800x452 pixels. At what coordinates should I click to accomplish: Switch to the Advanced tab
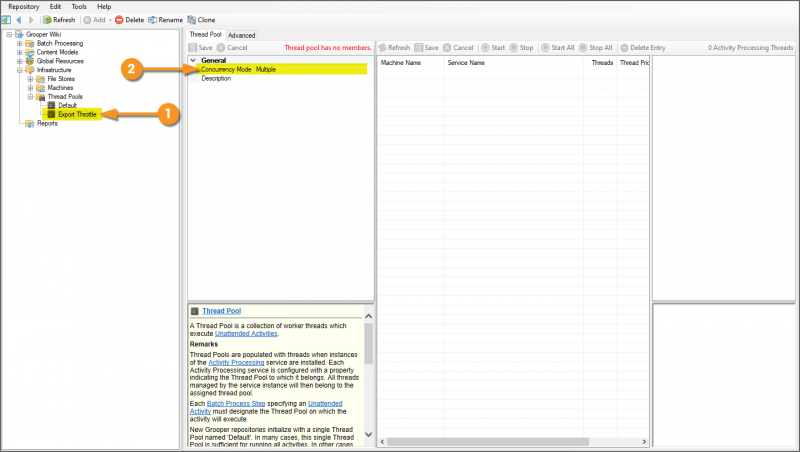click(x=241, y=35)
